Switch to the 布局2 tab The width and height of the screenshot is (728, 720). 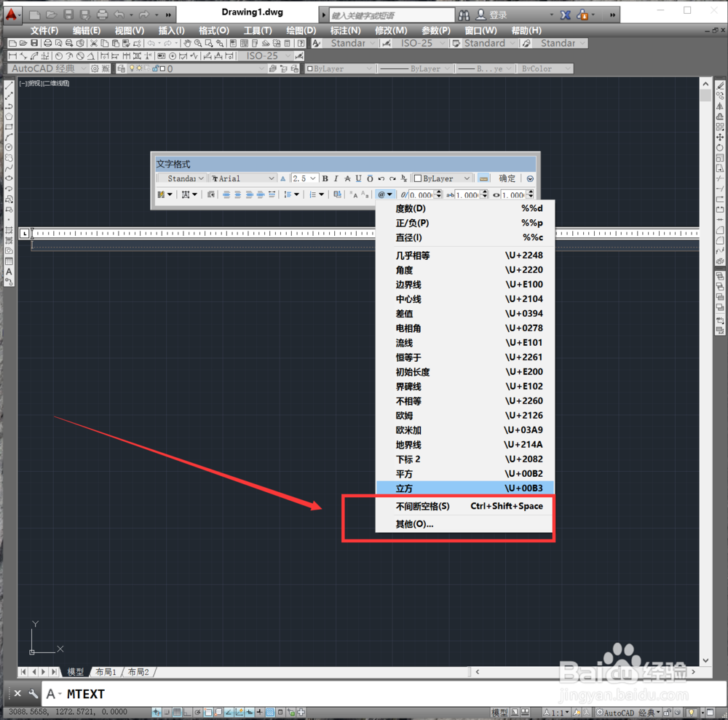tap(138, 672)
